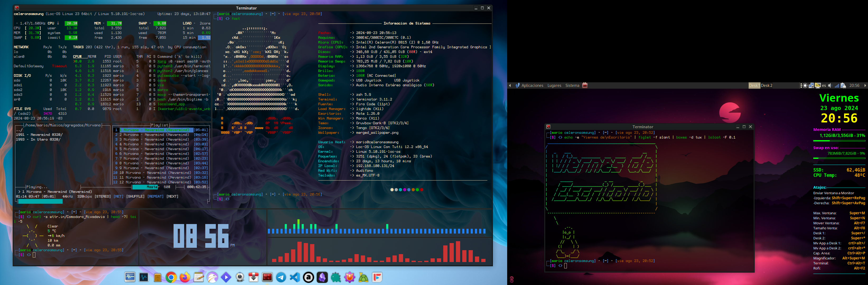Launch the webcam app from the dock
The width and height of the screenshot is (868, 285).
click(x=240, y=277)
